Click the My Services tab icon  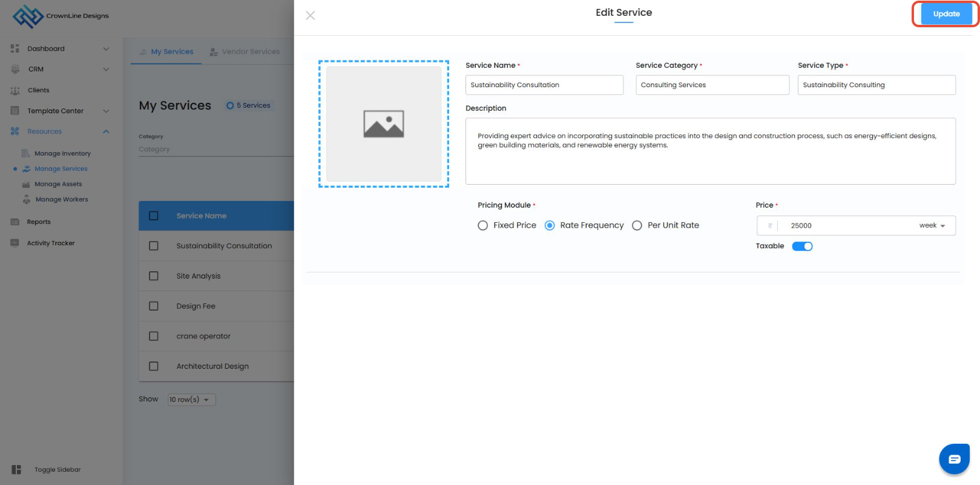click(143, 52)
